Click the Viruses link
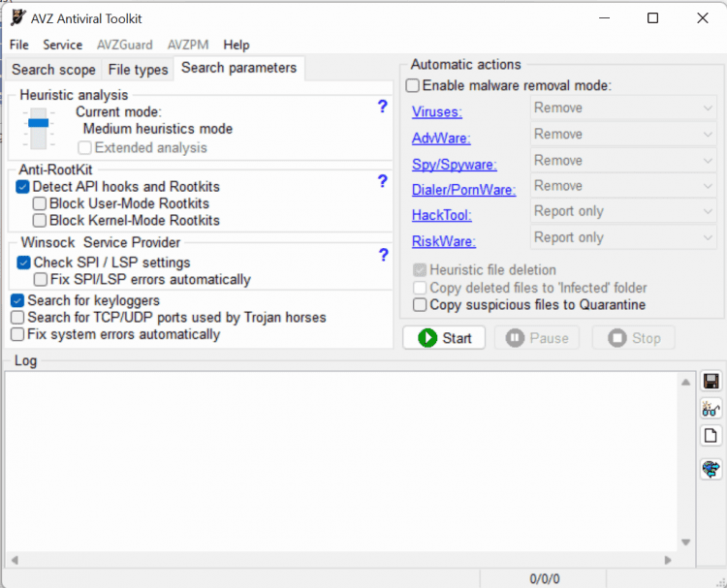This screenshot has height=588, width=727. 437,112
